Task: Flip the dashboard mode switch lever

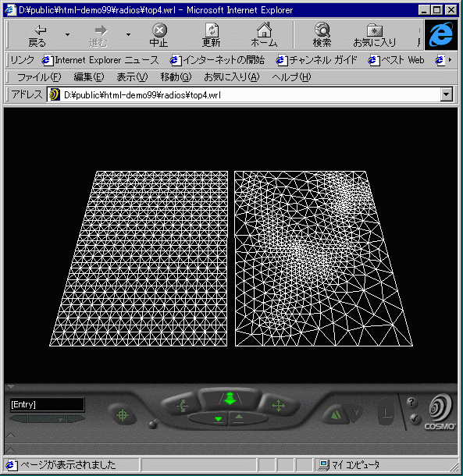Action: tap(153, 424)
